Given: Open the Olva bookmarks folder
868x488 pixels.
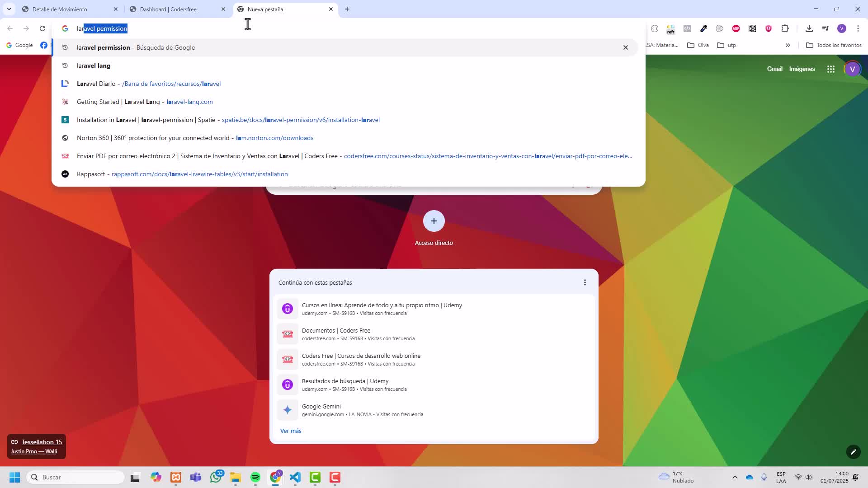Looking at the screenshot, I should [698, 45].
